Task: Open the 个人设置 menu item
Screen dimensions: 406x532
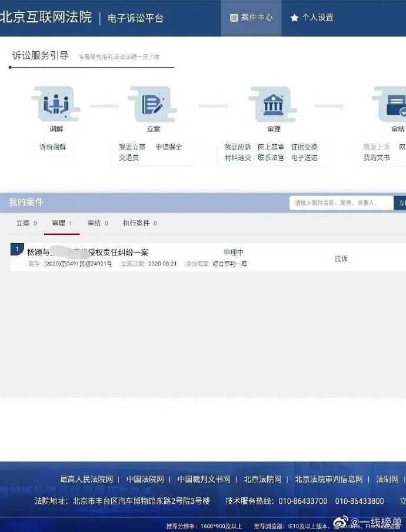Action: tap(312, 18)
